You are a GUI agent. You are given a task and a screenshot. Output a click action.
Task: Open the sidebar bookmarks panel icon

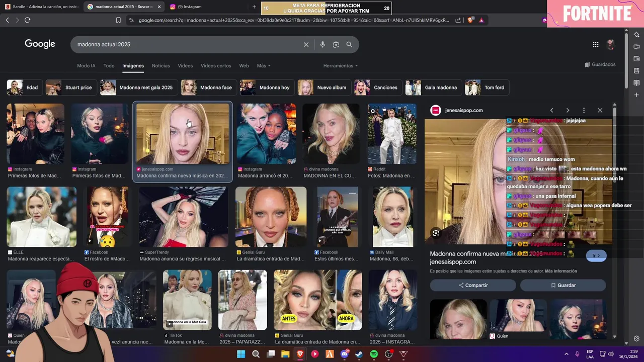tap(636, 71)
